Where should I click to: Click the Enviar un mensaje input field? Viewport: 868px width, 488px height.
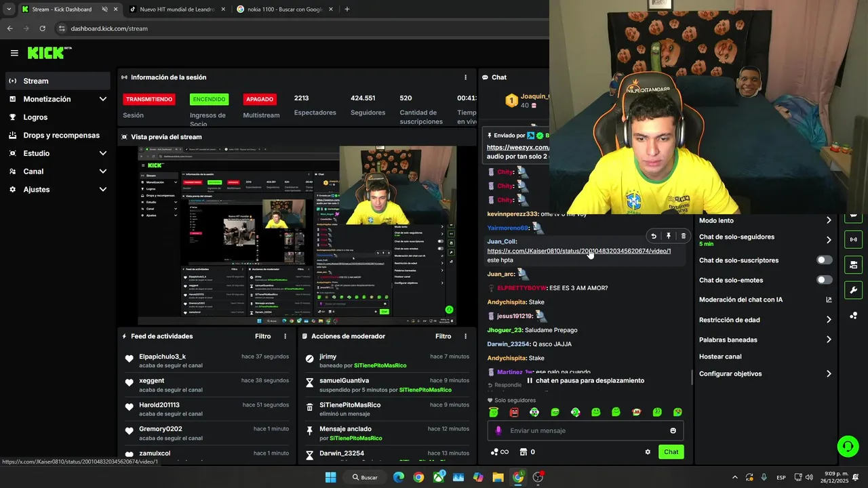[585, 430]
